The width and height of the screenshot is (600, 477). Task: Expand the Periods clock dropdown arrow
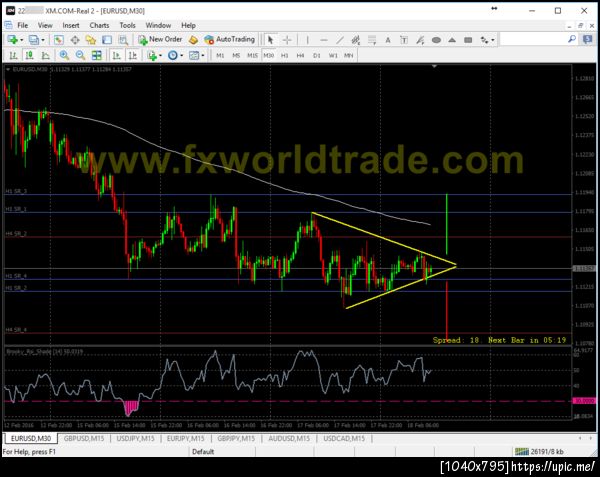(x=182, y=56)
